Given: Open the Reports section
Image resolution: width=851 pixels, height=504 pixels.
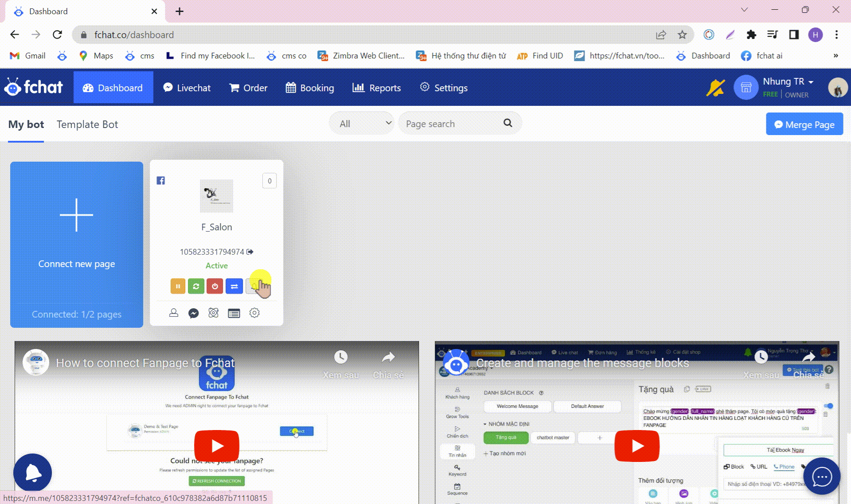Looking at the screenshot, I should [x=376, y=88].
